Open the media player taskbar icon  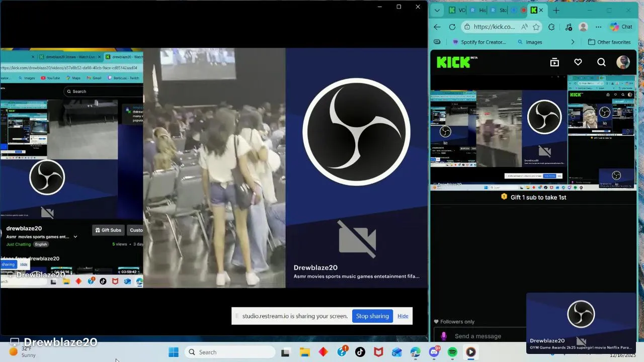point(471,352)
